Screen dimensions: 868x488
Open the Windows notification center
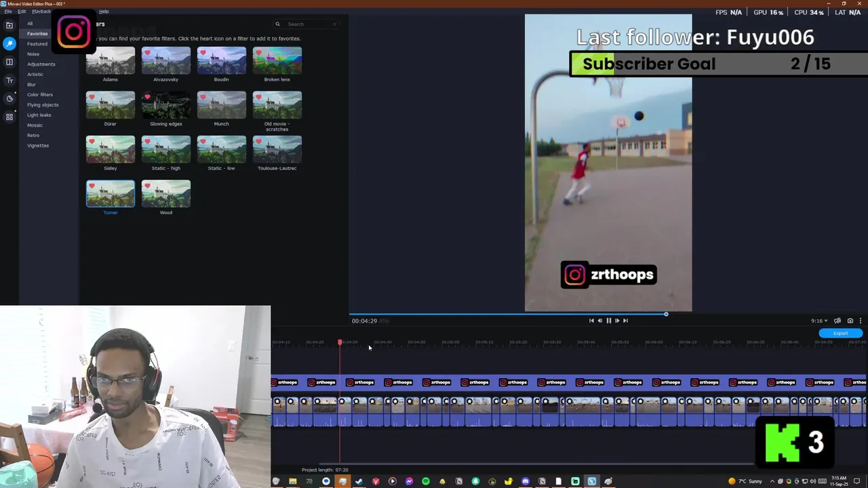(858, 481)
